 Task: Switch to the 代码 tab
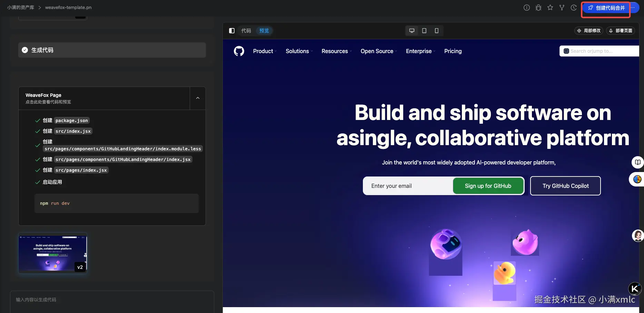point(246,31)
